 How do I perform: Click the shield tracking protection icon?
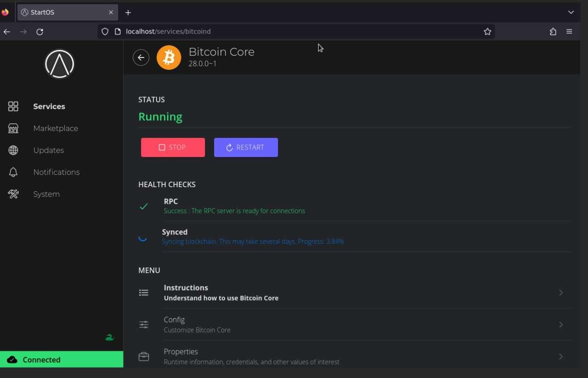coord(105,32)
